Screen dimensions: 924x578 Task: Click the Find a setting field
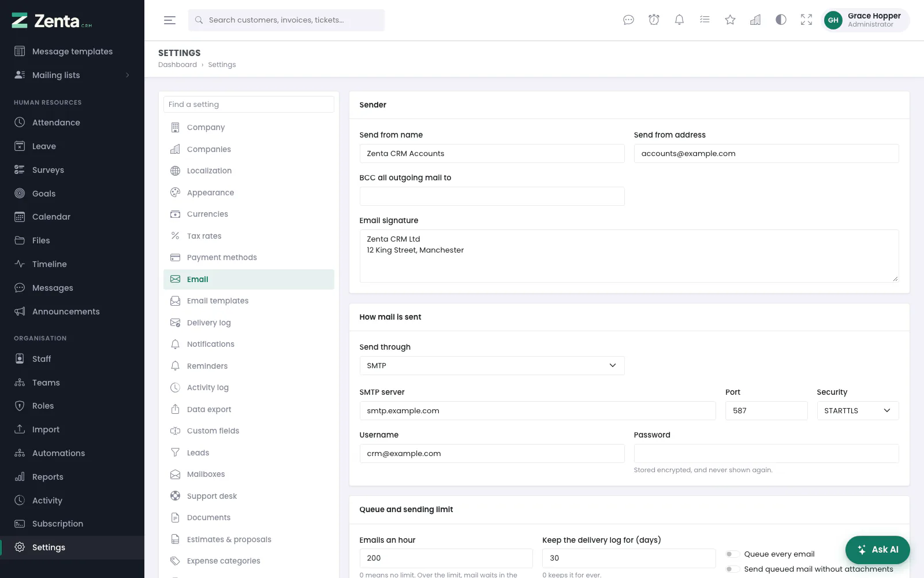(x=249, y=105)
